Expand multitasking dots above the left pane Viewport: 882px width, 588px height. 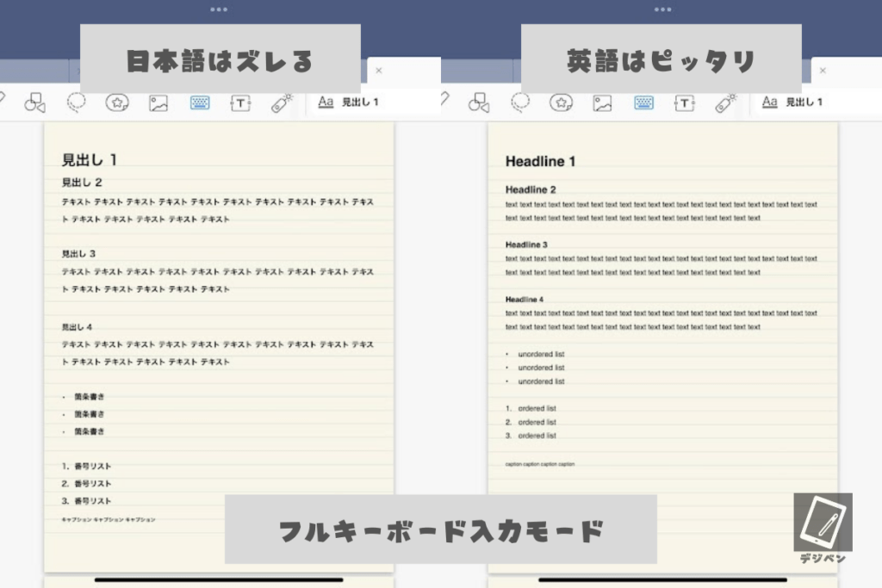tap(219, 9)
